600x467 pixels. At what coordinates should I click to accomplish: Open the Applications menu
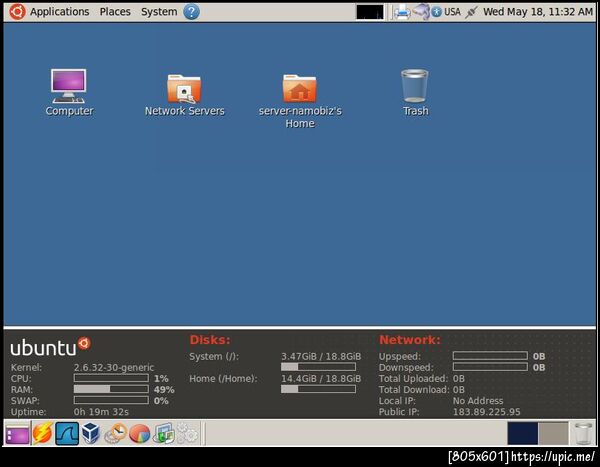tap(60, 12)
